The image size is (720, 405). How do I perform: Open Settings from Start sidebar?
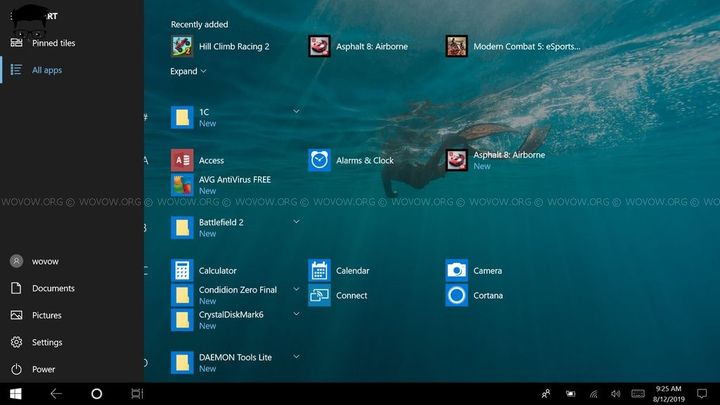pos(46,342)
